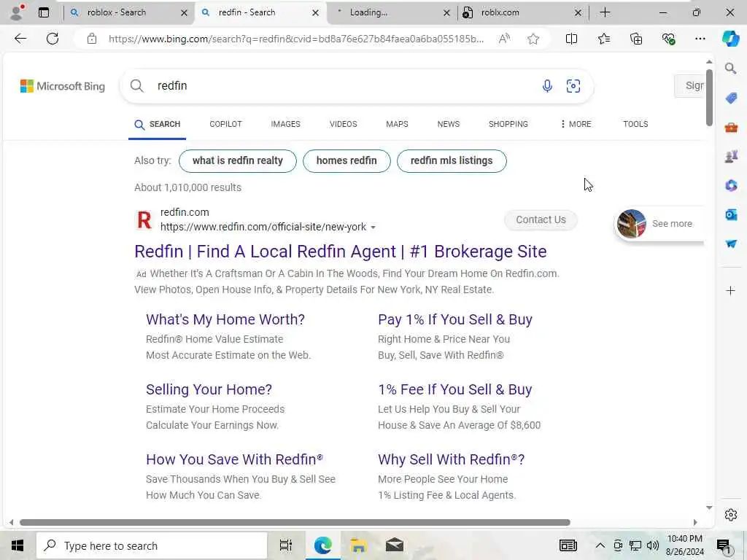Select the VIDEOS search tab
This screenshot has height=560, width=747.
pos(343,124)
